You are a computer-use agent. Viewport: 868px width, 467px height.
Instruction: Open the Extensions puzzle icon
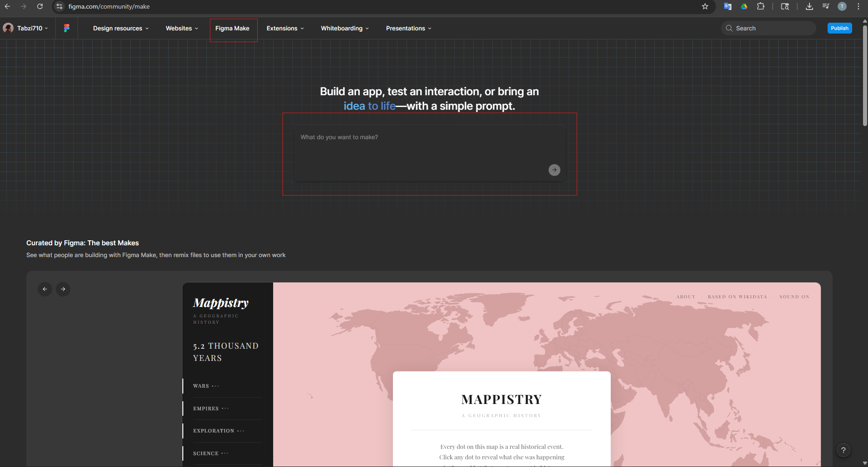tap(761, 6)
